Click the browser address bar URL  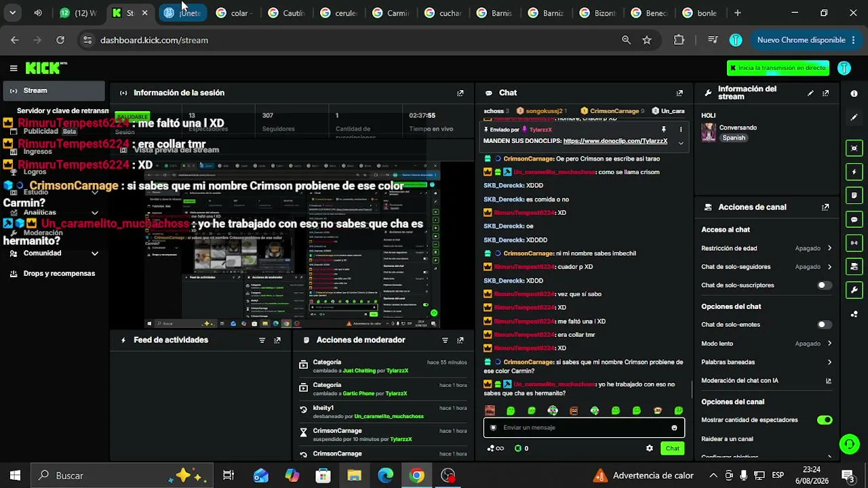154,40
